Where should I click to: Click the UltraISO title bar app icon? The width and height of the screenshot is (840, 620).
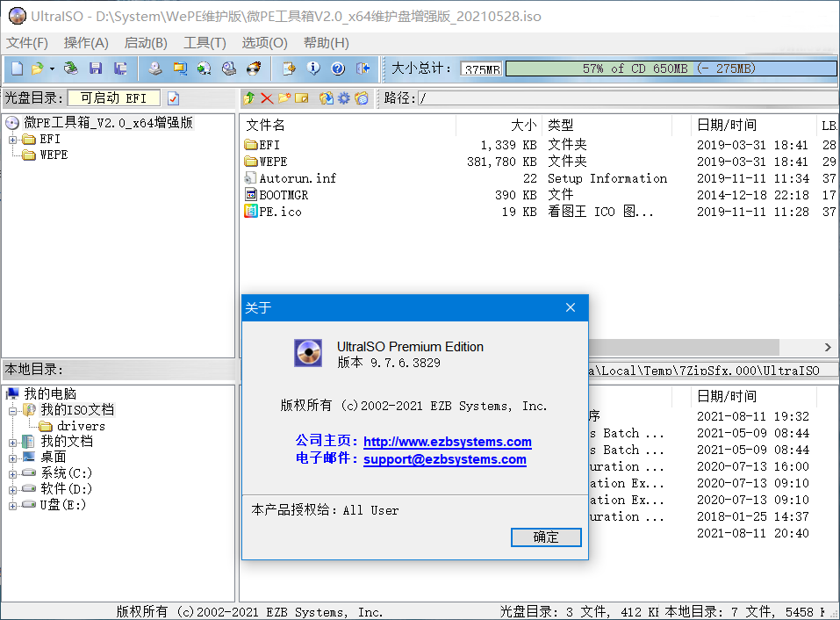(18, 16)
